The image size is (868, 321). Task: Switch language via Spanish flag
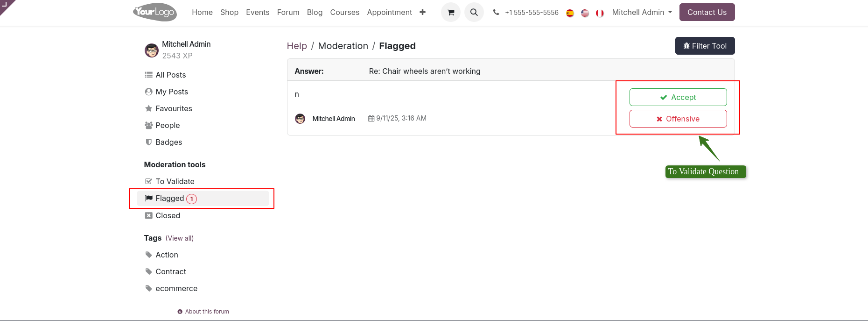tap(570, 13)
